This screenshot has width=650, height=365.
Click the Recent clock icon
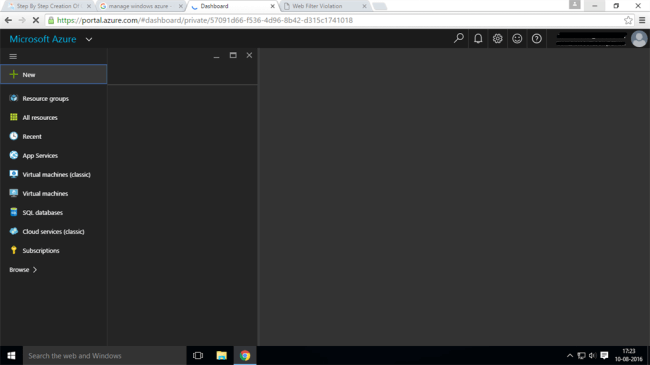coord(14,136)
